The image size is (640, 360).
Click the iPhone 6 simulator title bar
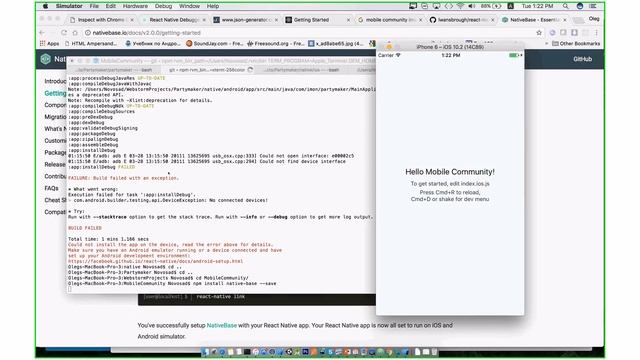coord(450,47)
